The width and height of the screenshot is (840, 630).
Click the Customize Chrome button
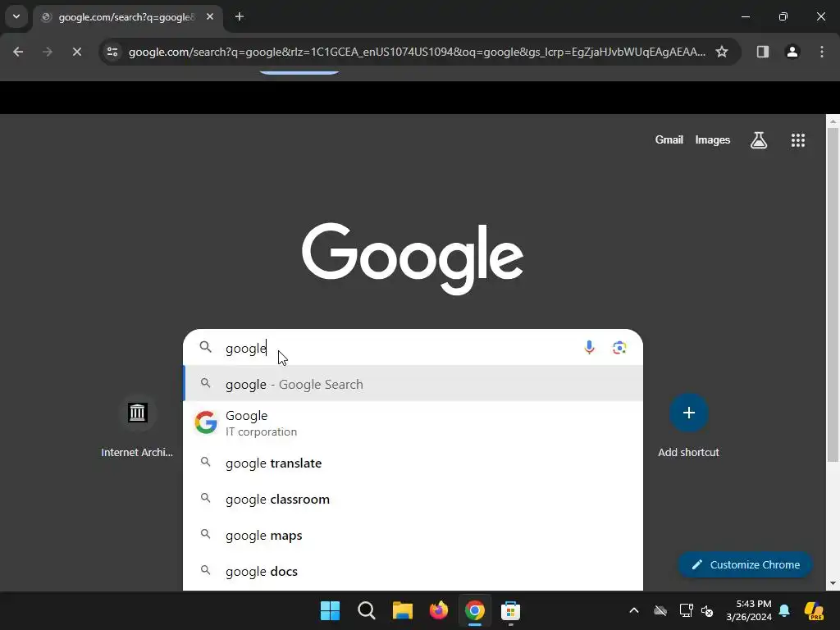(x=745, y=564)
